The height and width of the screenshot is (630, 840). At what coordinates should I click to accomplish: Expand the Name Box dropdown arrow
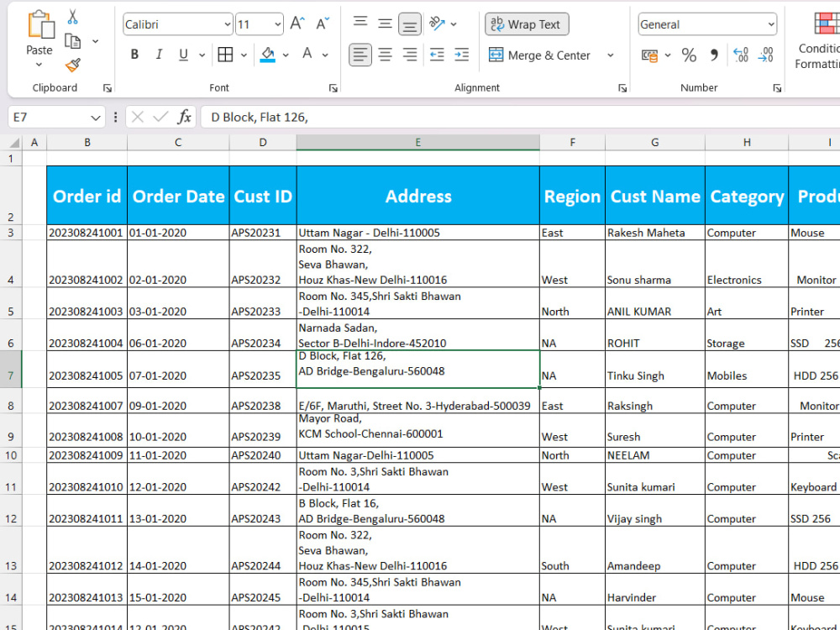[x=96, y=118]
